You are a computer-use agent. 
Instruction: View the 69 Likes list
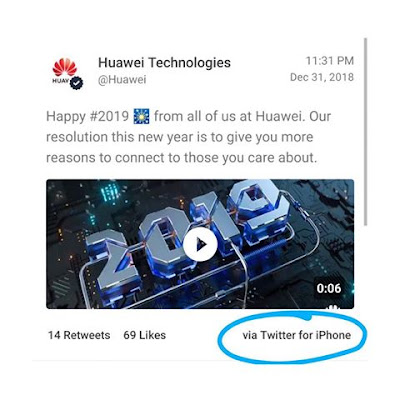pos(144,335)
